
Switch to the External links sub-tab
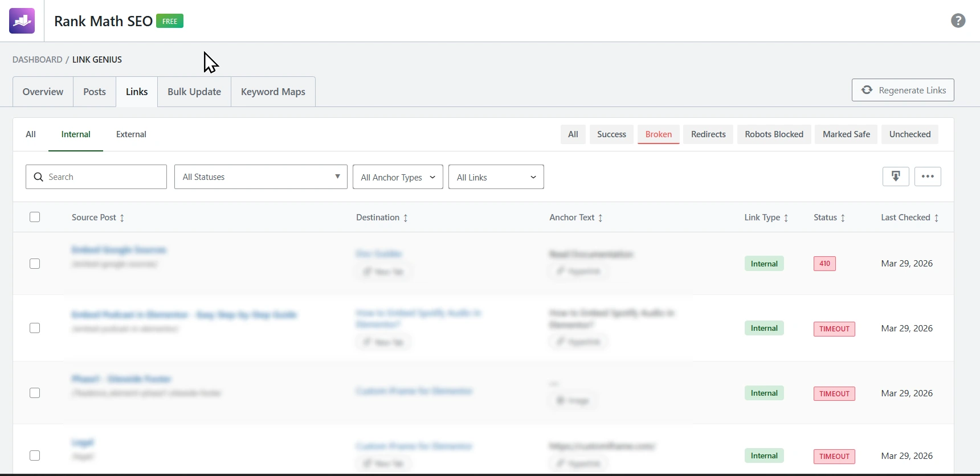(131, 134)
